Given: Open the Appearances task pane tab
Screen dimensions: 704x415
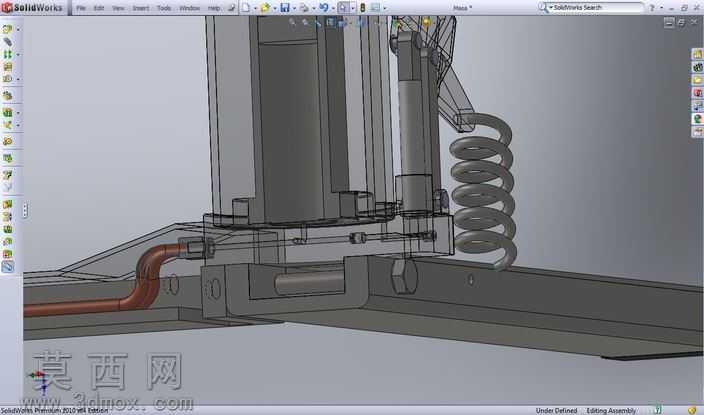Looking at the screenshot, I should 697,119.
